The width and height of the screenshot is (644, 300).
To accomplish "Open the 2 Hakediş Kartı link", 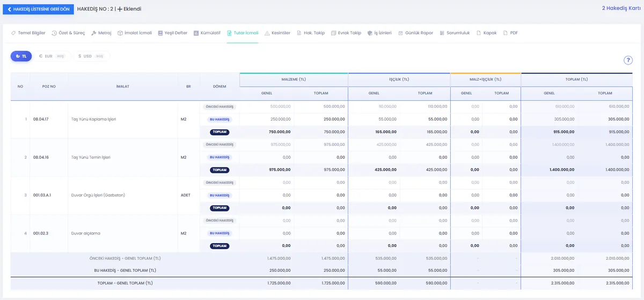I will (x=621, y=9).
